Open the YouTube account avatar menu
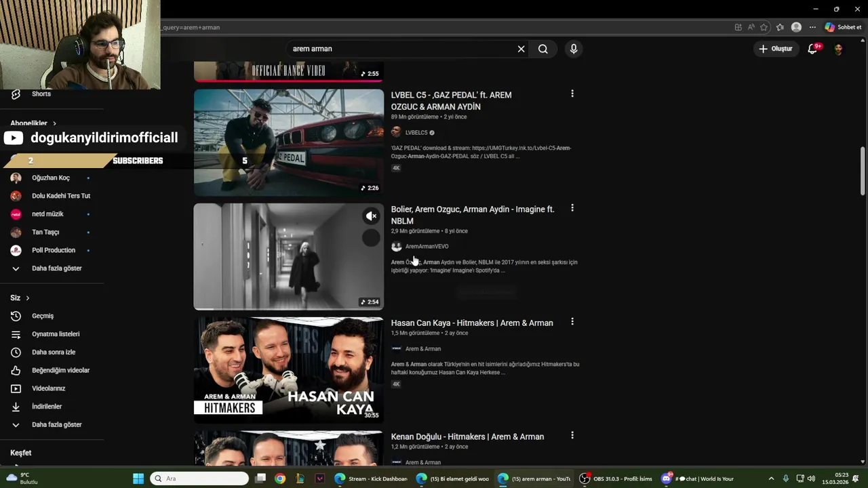868x488 pixels. coord(839,49)
